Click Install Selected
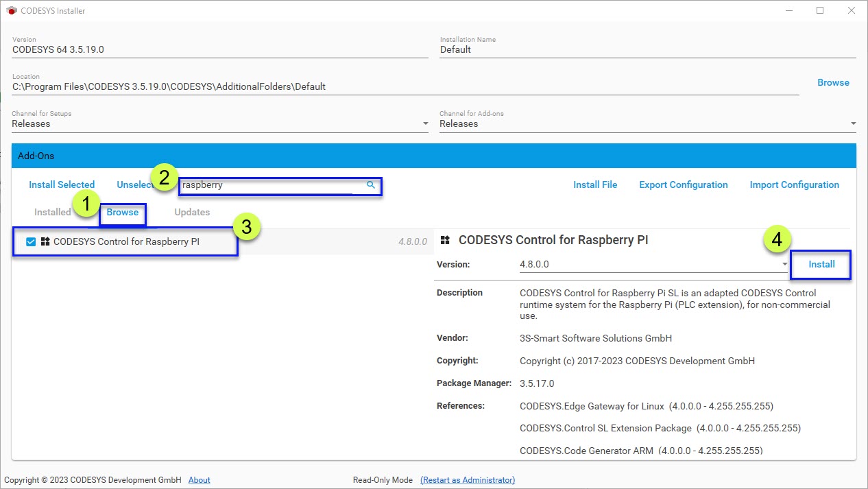The width and height of the screenshot is (868, 489). (x=62, y=184)
